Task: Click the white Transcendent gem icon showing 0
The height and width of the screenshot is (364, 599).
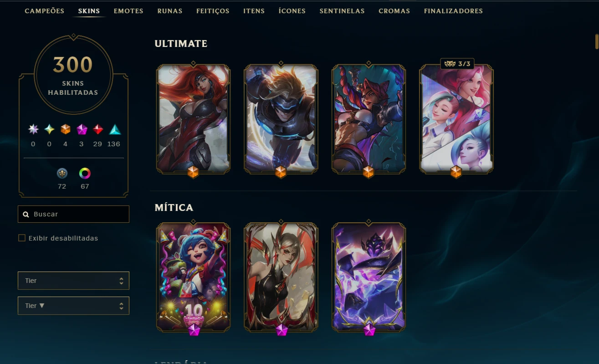Action: pyautogui.click(x=33, y=129)
